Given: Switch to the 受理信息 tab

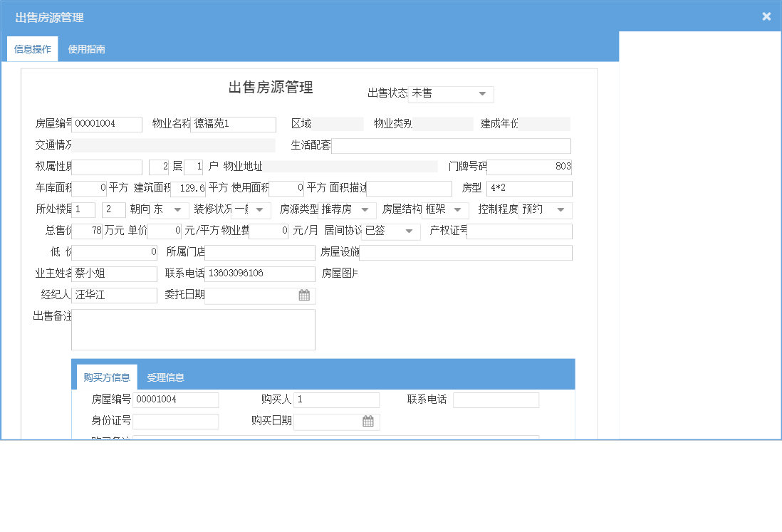Looking at the screenshot, I should tap(165, 377).
